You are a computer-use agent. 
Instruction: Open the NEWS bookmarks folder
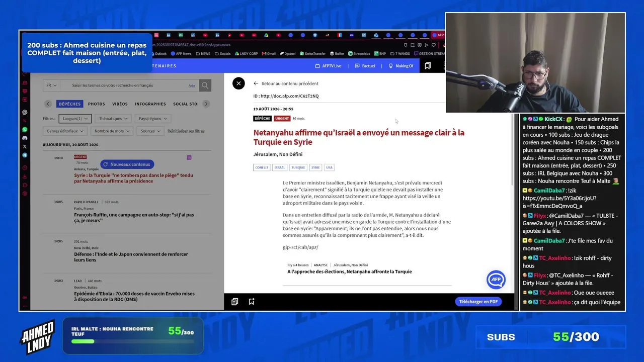click(203, 53)
